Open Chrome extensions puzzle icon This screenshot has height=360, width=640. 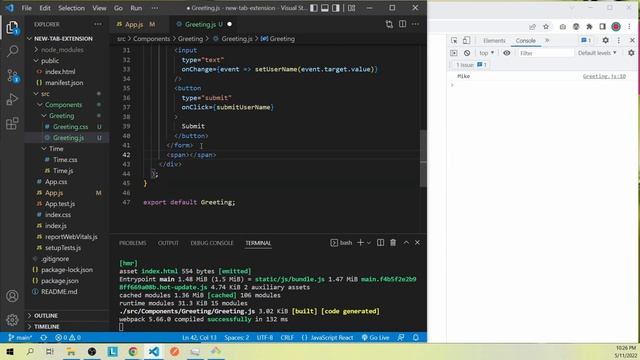589,27
